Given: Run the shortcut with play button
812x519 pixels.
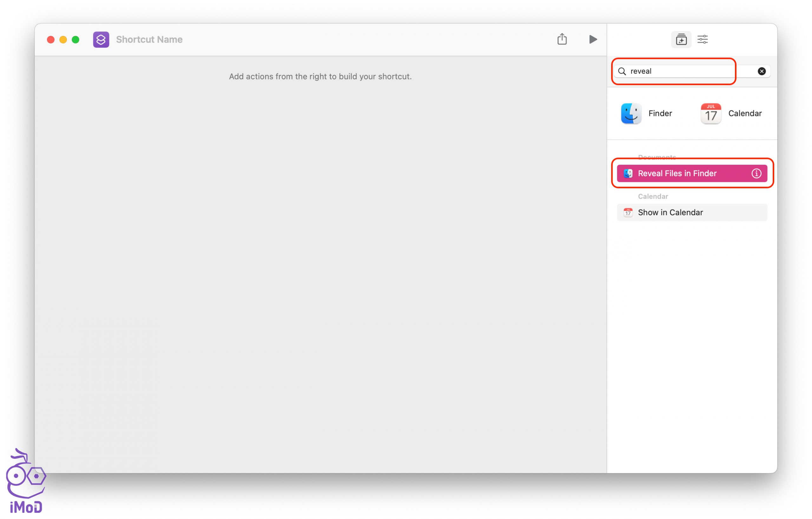Looking at the screenshot, I should [593, 39].
